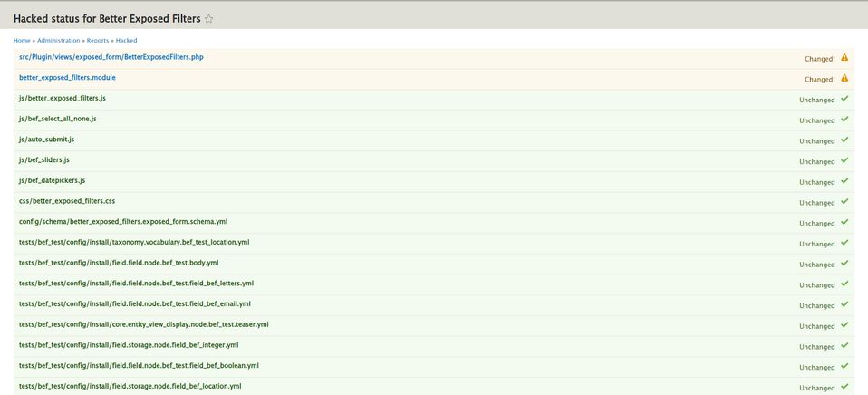Select field.storage.node.field_bef_location.yml file name

coord(130,386)
